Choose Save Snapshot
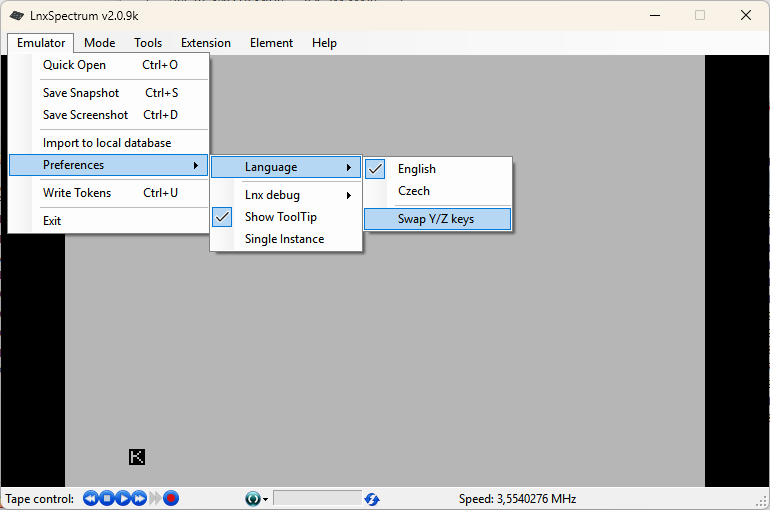Screen dimensions: 770x510 point(109,93)
